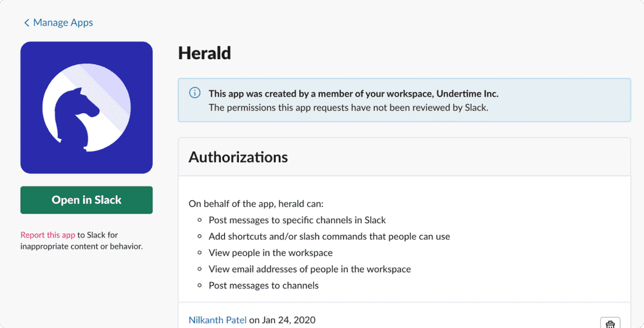Click the Herald app title heading
Image resolution: width=644 pixels, height=328 pixels.
pyautogui.click(x=204, y=53)
